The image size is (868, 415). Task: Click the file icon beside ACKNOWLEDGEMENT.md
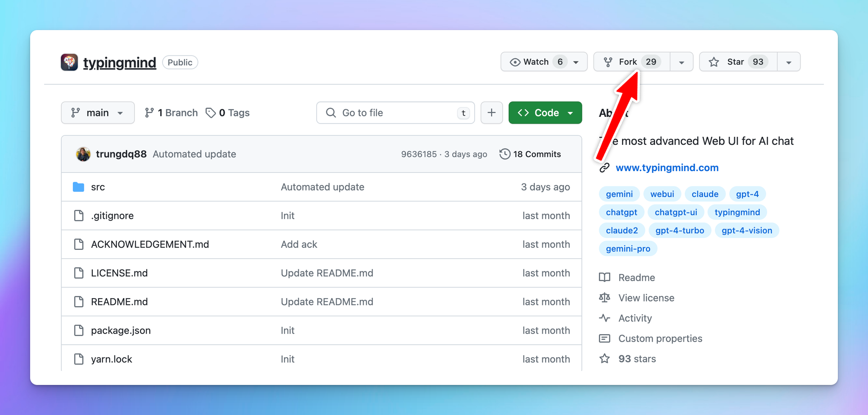79,244
